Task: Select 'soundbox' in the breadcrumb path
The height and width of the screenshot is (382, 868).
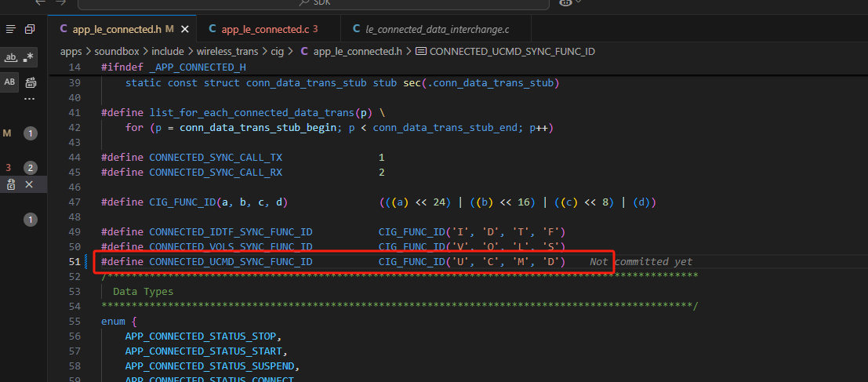Action: (x=118, y=52)
